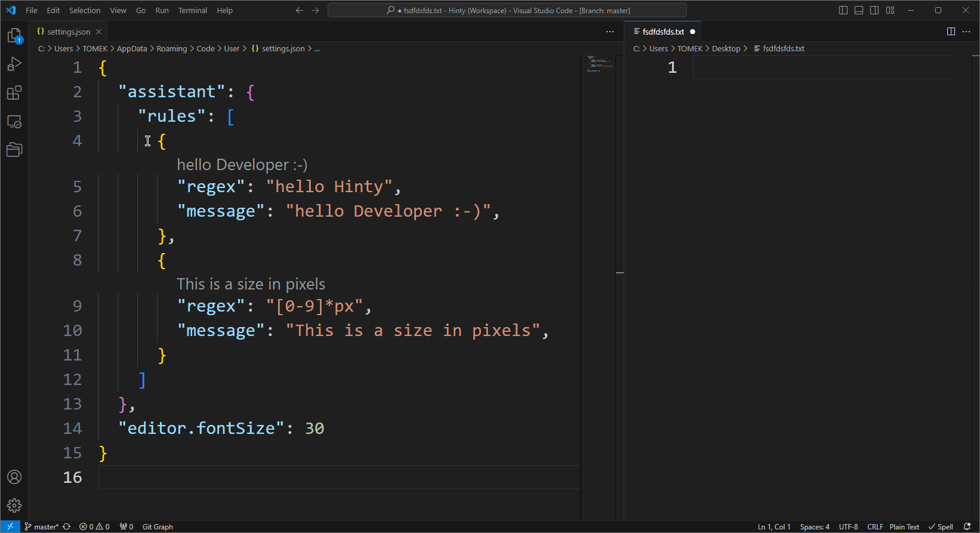This screenshot has height=533, width=980.
Task: Open the Run and Debug view
Action: (14, 64)
